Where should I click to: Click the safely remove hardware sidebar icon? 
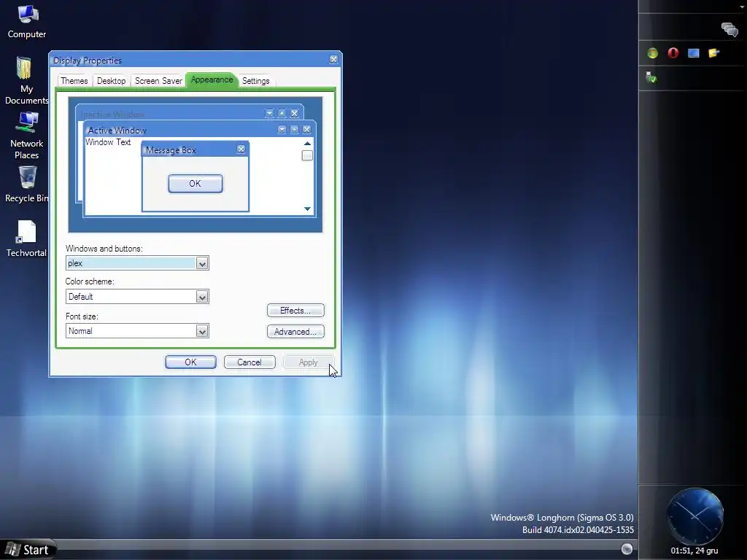click(x=651, y=77)
